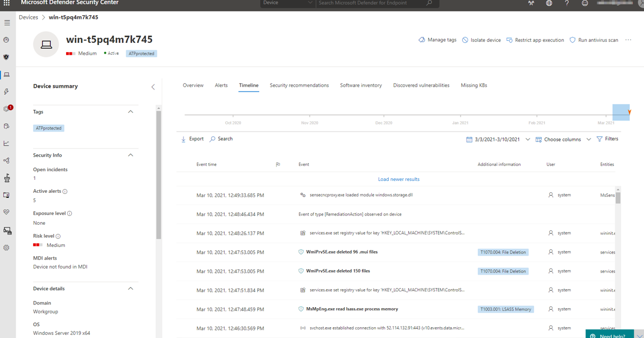The image size is (644, 338).
Task: Click the flag column header icon
Action: click(x=278, y=165)
